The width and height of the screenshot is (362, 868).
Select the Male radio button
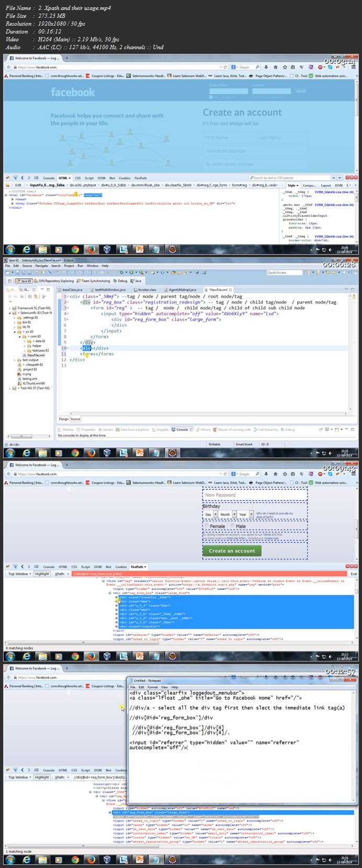click(x=233, y=526)
